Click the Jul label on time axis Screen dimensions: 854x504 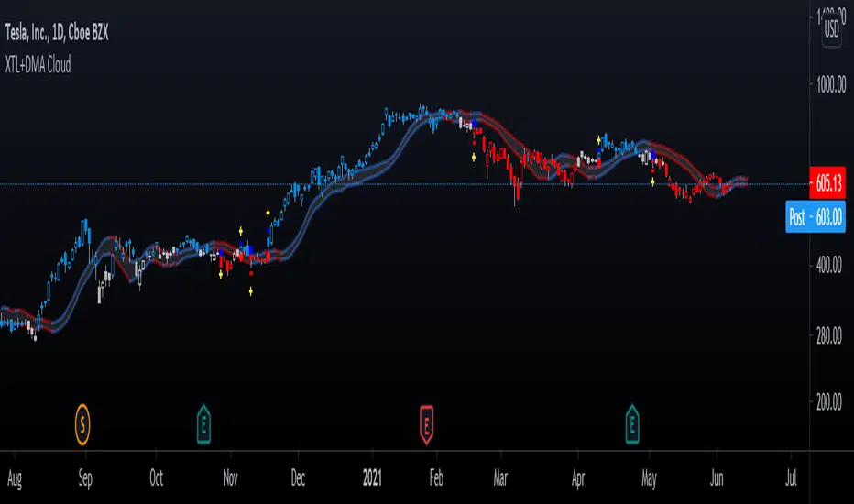[791, 478]
